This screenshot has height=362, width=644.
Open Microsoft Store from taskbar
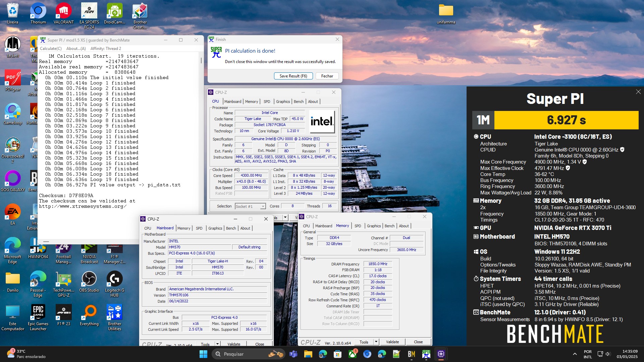[338, 354]
